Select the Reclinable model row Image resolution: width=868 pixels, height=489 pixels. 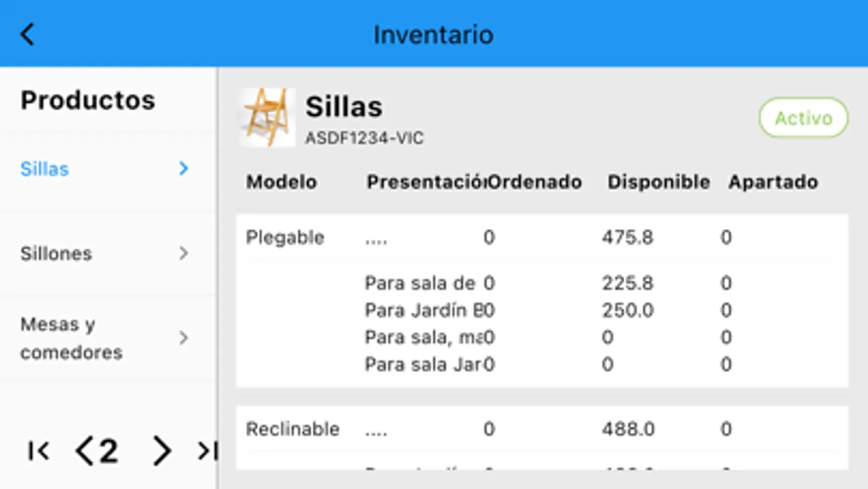coord(542,429)
